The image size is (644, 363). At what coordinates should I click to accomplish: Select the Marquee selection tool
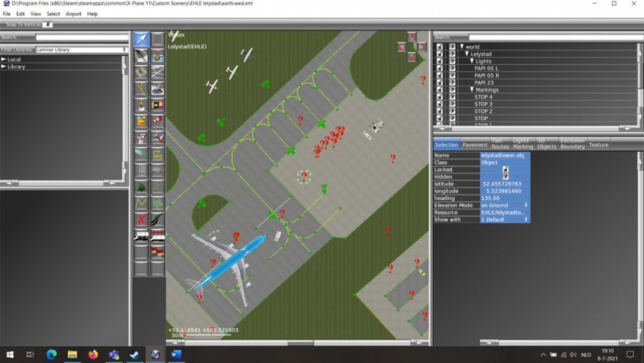[158, 39]
